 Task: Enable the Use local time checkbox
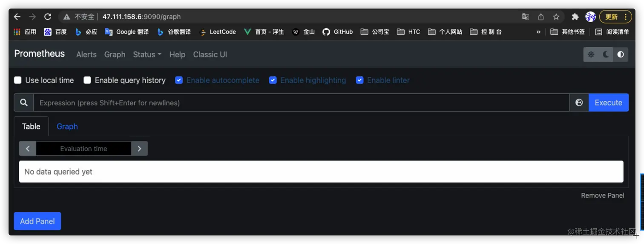pyautogui.click(x=18, y=80)
